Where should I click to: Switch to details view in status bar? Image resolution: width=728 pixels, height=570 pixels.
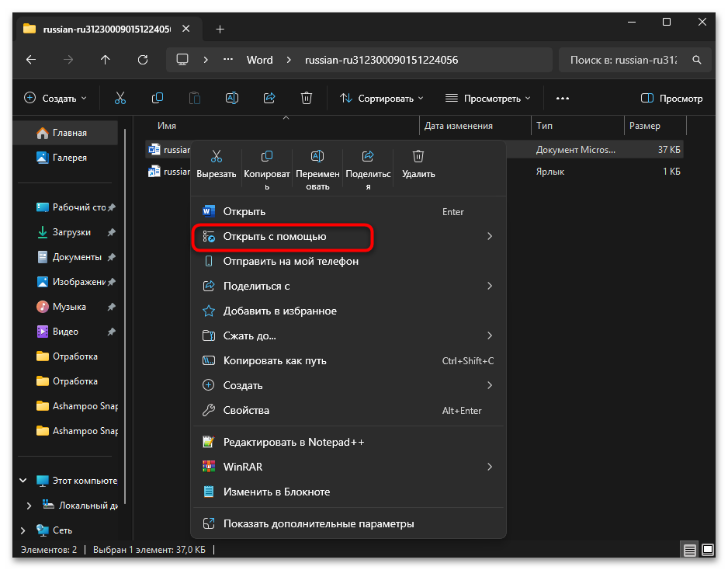click(x=689, y=550)
